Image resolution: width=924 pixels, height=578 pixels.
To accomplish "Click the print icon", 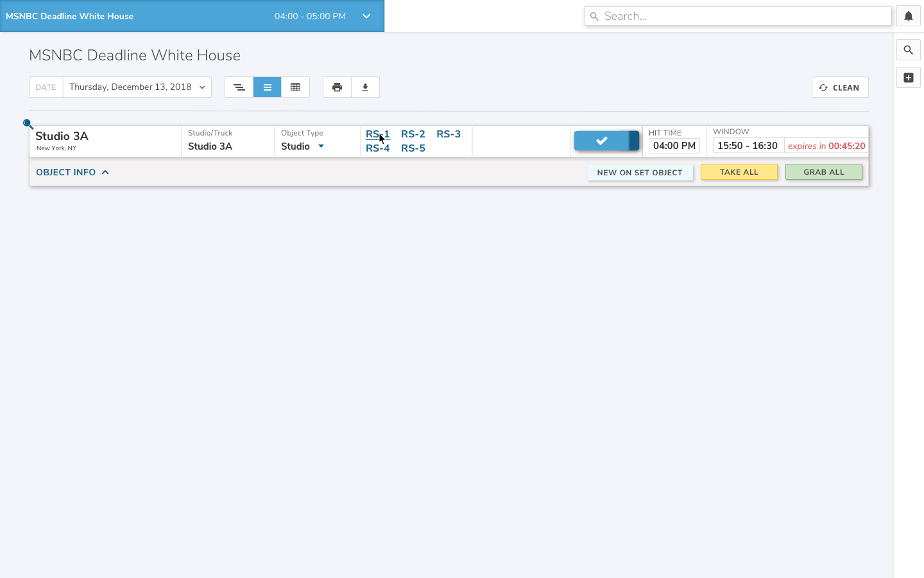I will tap(337, 87).
